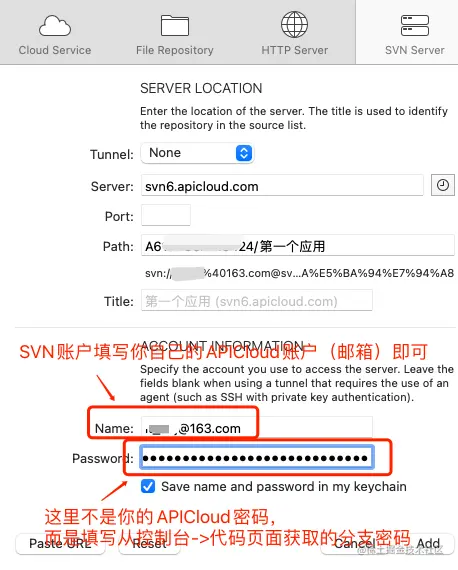Screen dimensions: 458x570
Task: Show recent servers clock icon
Action: [x=442, y=185]
